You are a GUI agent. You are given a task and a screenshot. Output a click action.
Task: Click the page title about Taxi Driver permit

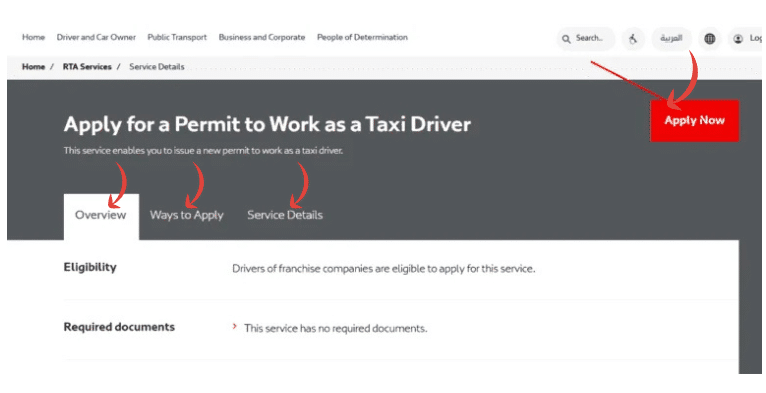click(x=267, y=124)
